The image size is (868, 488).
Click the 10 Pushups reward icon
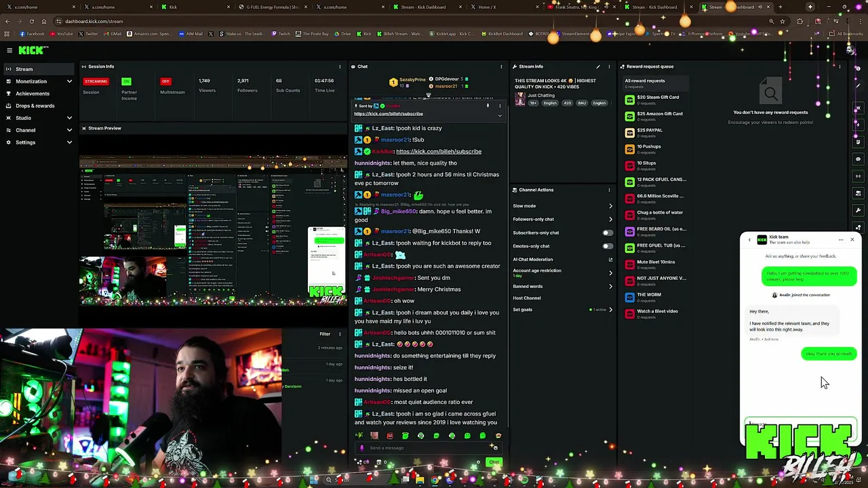tap(630, 149)
